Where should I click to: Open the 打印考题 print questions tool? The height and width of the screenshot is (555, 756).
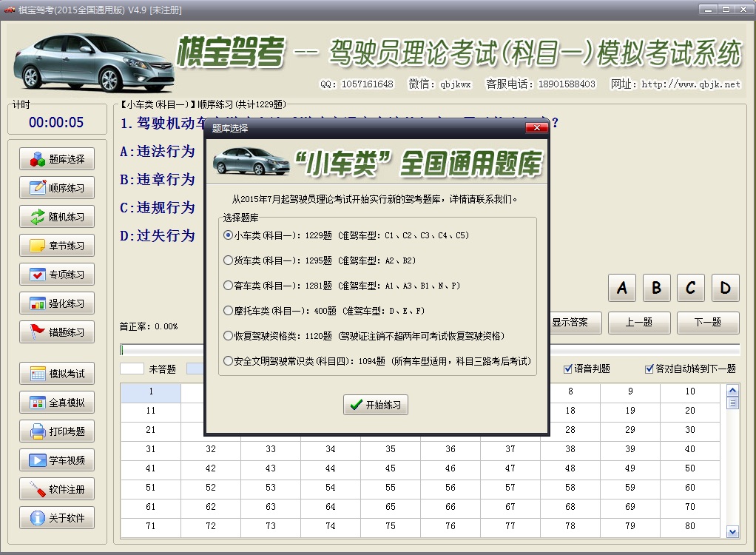55,432
